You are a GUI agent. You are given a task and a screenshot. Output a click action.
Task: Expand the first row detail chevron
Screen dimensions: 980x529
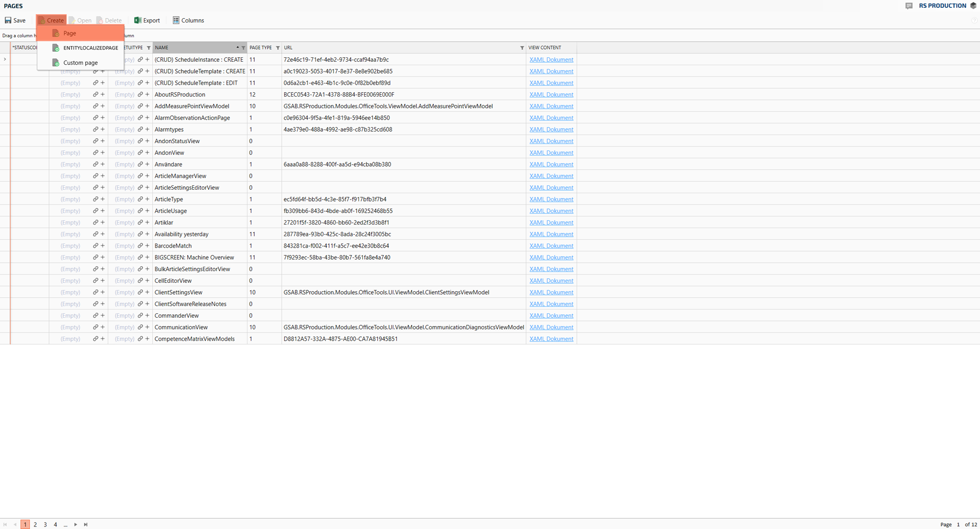click(x=5, y=59)
